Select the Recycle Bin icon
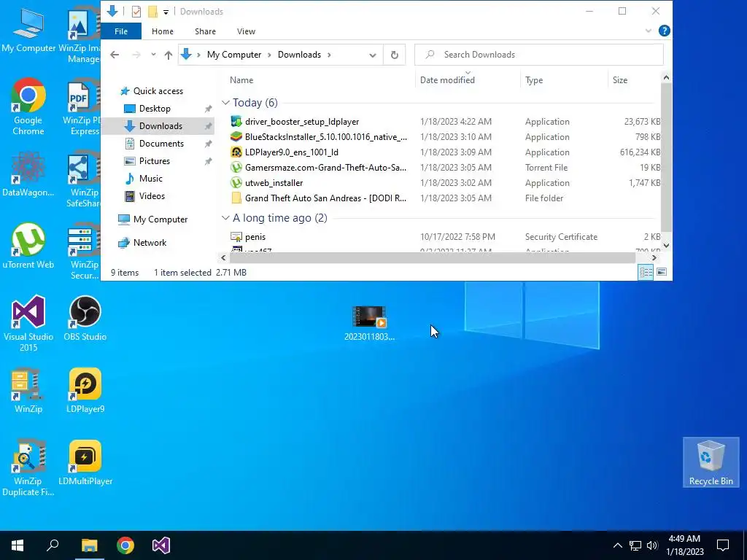747x560 pixels. pyautogui.click(x=711, y=462)
